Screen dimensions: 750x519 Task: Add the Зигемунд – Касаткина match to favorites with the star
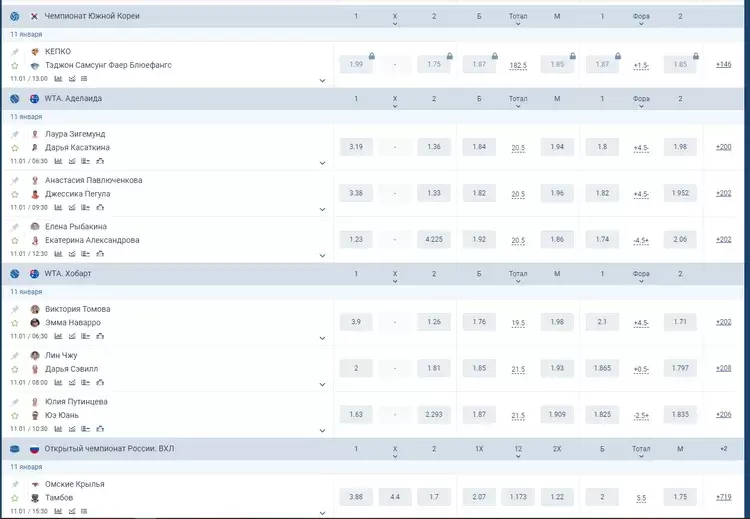[x=15, y=148]
